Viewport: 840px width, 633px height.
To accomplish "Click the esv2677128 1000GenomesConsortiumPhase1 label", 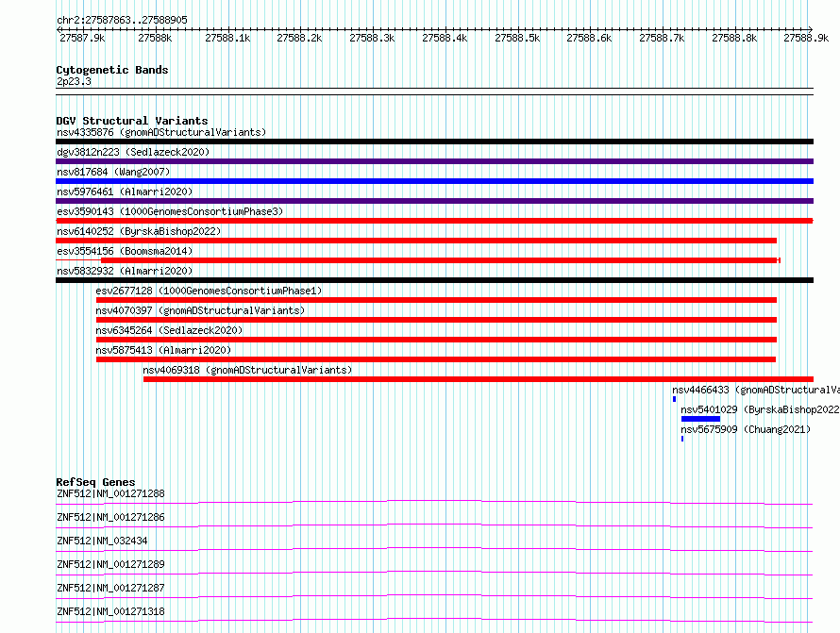I will point(209,291).
